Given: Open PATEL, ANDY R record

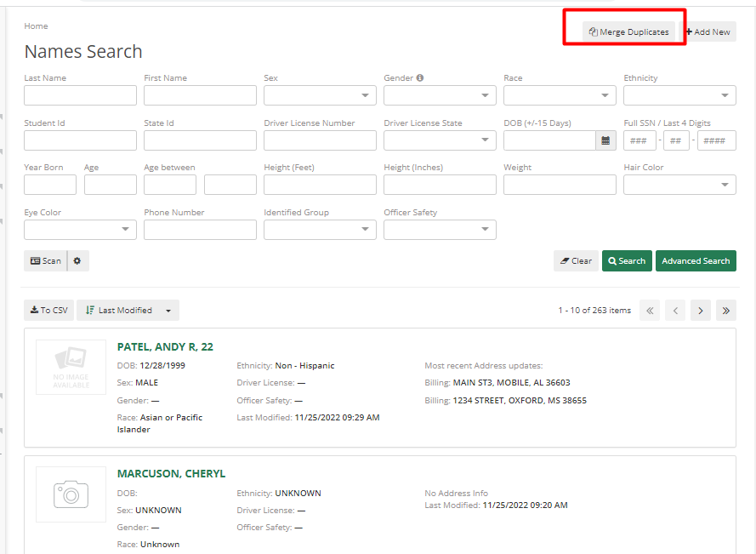Looking at the screenshot, I should coord(165,346).
